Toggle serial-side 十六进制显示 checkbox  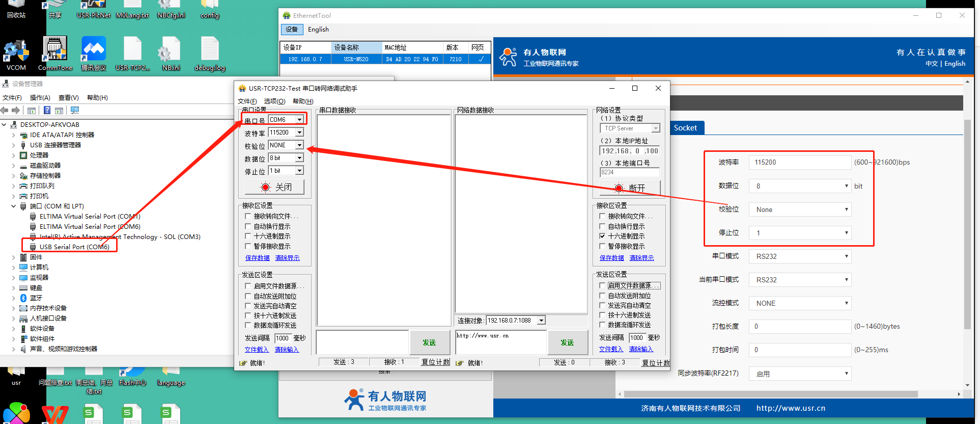point(248,236)
